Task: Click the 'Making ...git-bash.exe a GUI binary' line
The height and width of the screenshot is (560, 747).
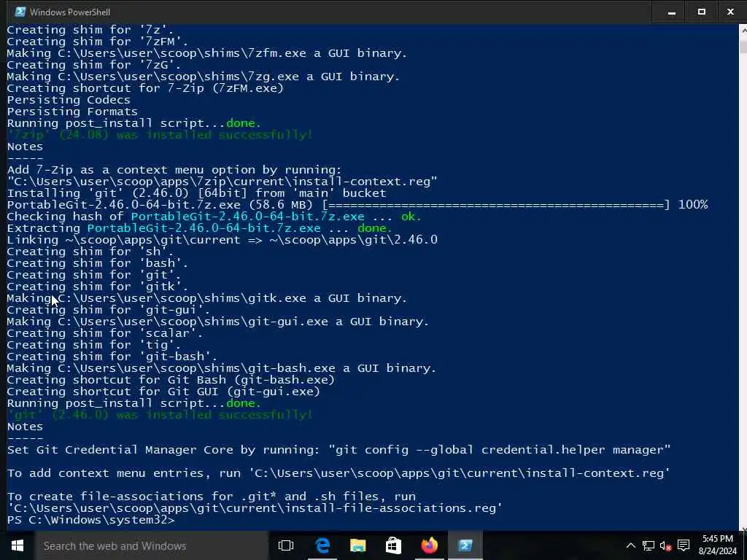Action: [222, 368]
